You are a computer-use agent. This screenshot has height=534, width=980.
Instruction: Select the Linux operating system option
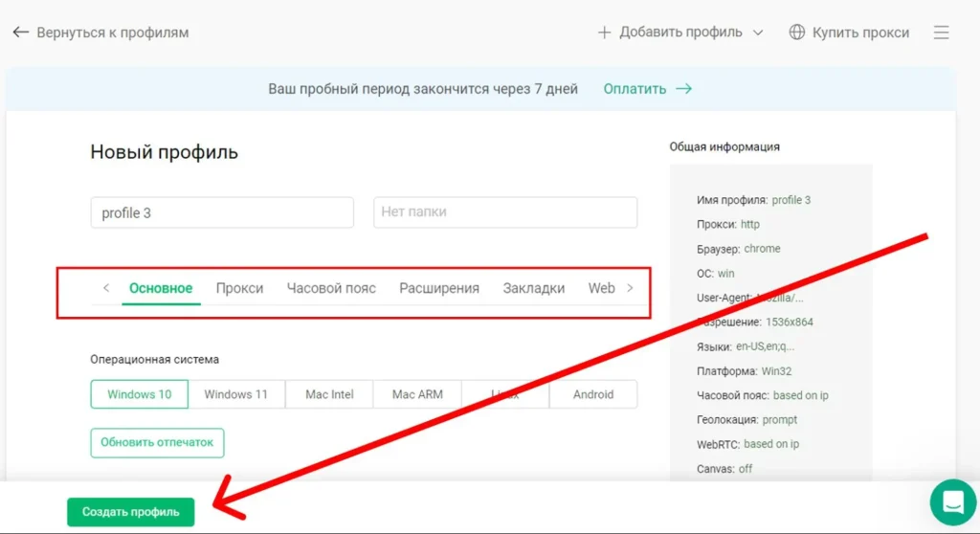(x=505, y=394)
